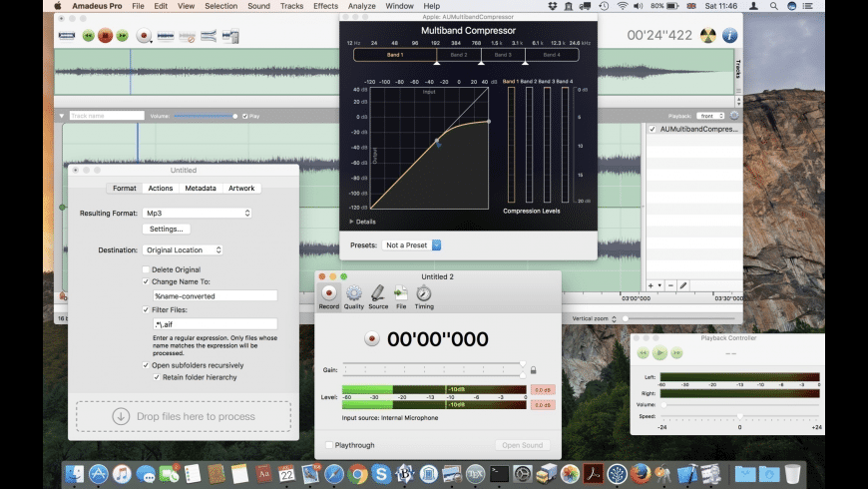Click the Settings... button
Image resolution: width=868 pixels, height=489 pixels.
[x=166, y=229]
